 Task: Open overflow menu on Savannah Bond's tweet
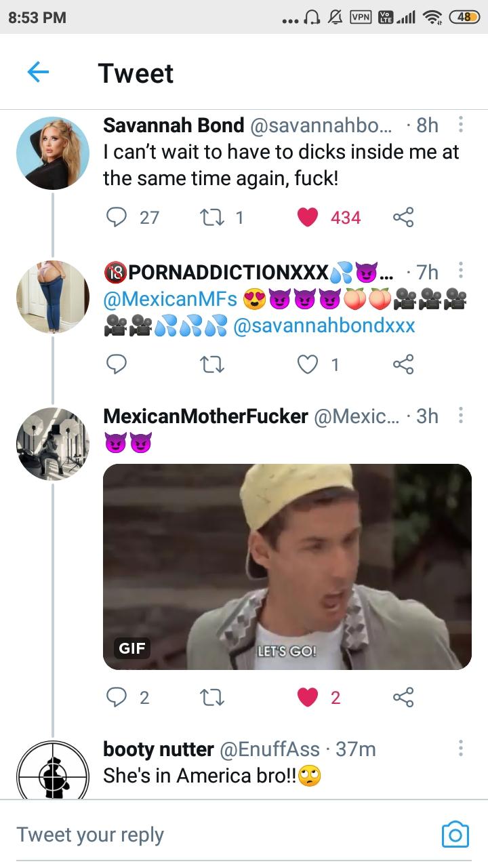(461, 125)
